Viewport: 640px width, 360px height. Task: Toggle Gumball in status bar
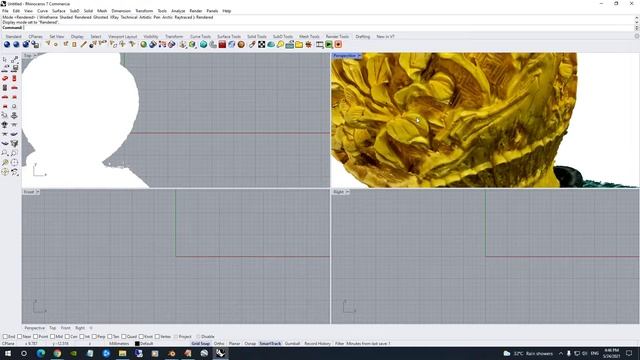tap(292, 344)
